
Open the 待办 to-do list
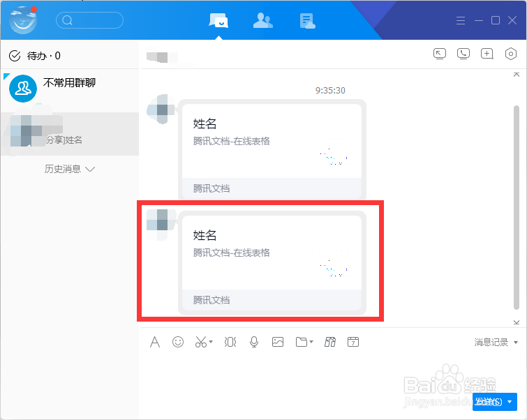pos(35,56)
